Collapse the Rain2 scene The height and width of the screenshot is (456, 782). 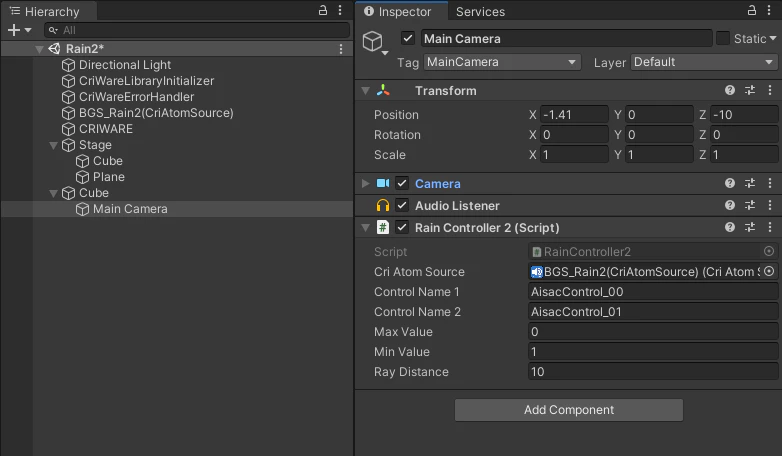pos(39,49)
